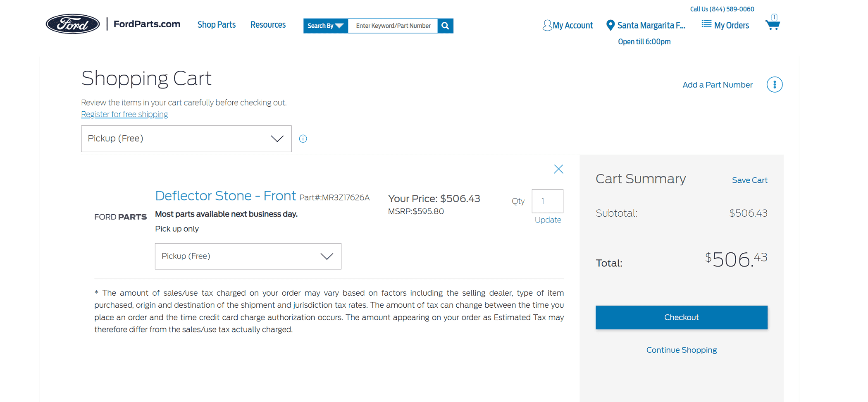The image size is (868, 402).
Task: Open the item-level Pickup (Free) dropdown
Action: point(248,256)
